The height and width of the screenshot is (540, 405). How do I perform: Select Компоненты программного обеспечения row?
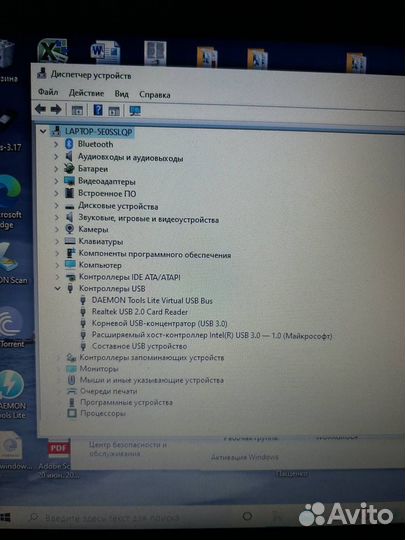click(x=155, y=255)
